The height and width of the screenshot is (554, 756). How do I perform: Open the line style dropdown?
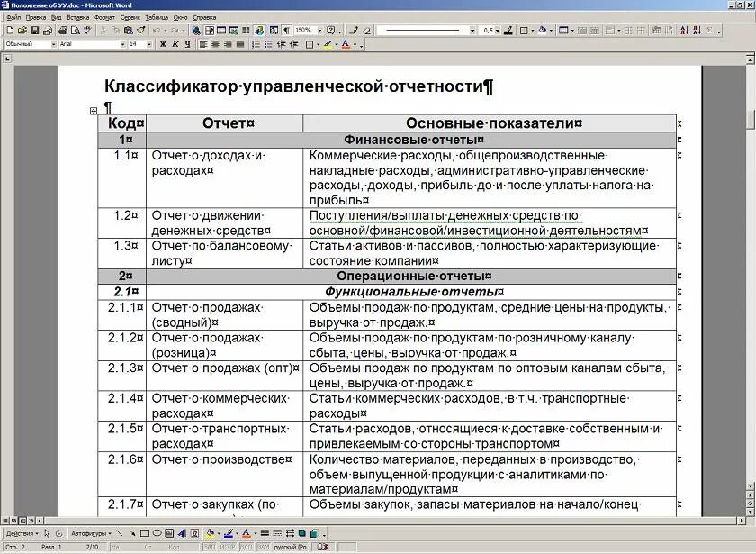click(472, 31)
